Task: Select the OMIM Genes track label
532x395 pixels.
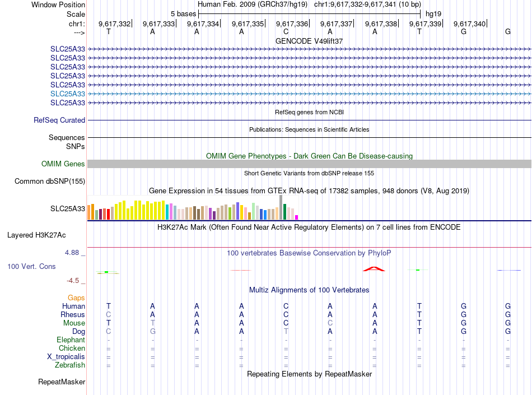Action: coord(63,164)
